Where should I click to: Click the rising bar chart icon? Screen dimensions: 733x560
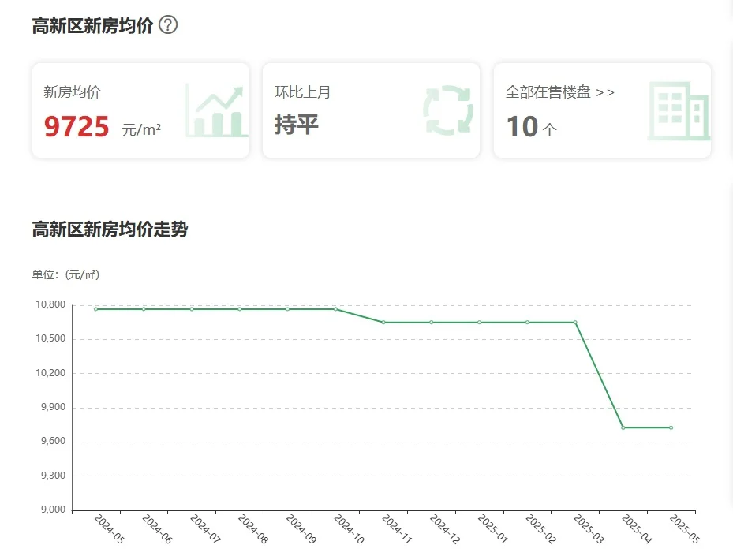(216, 111)
